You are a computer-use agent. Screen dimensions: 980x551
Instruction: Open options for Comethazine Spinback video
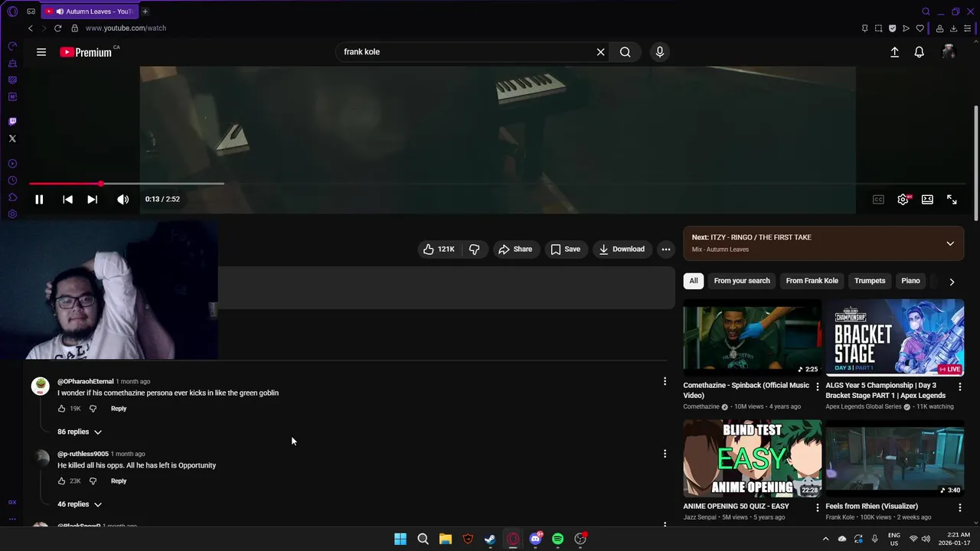click(x=818, y=386)
